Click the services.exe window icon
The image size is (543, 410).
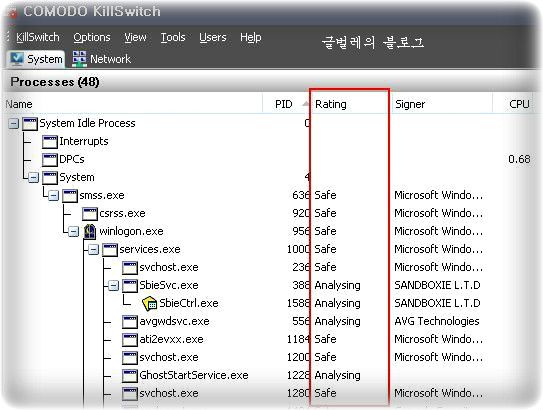pos(110,249)
